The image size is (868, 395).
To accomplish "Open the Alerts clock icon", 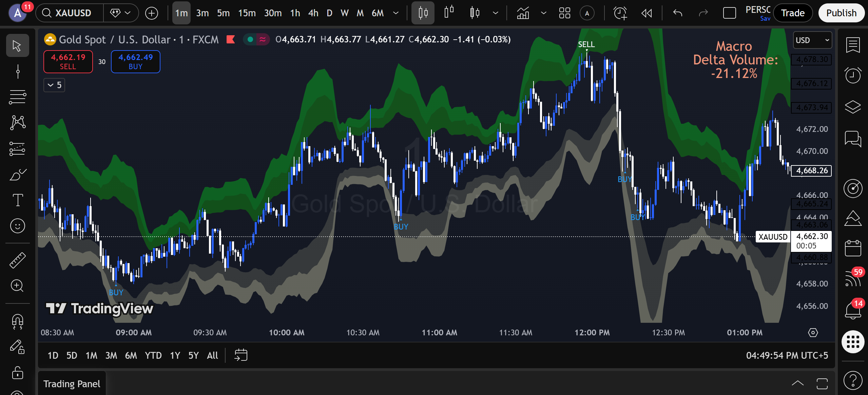I will tap(853, 75).
